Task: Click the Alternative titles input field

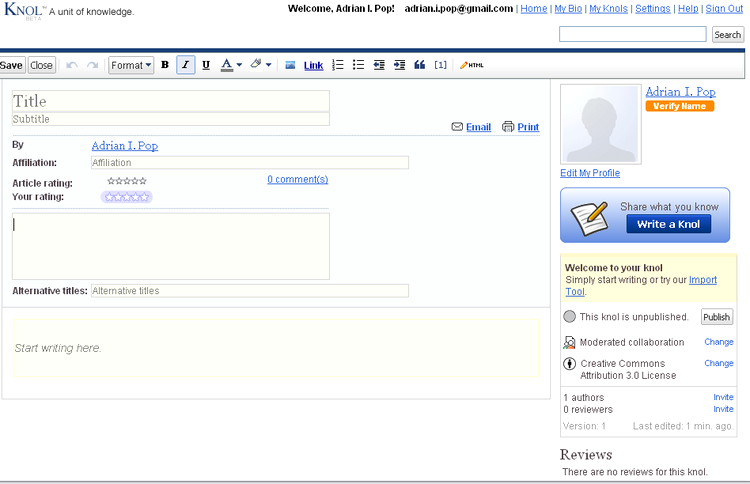Action: [250, 291]
